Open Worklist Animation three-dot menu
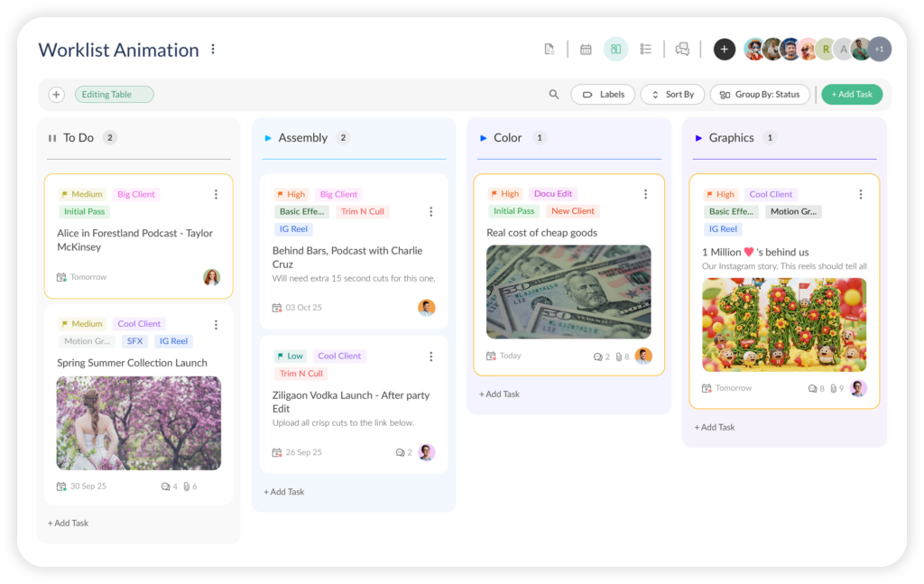The width and height of the screenshot is (924, 584). (213, 50)
